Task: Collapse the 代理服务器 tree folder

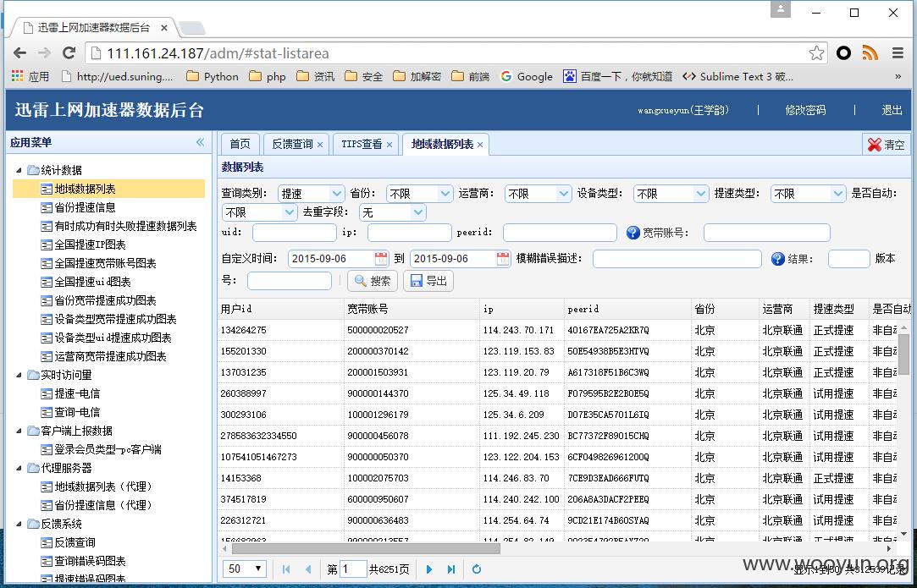Action: point(19,468)
